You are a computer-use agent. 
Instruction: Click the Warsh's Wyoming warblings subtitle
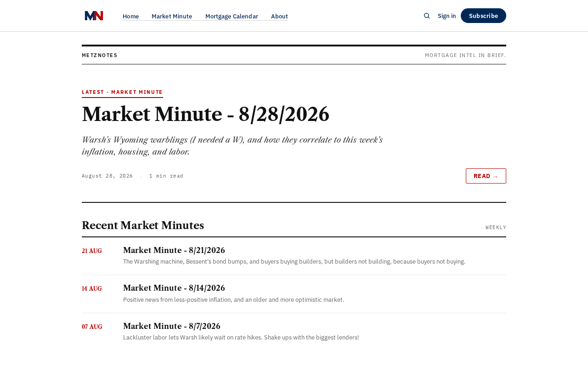click(x=232, y=146)
